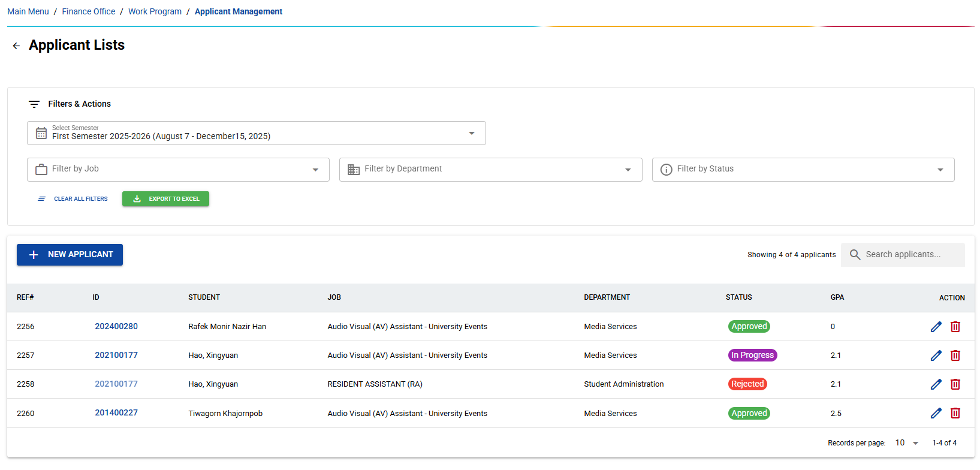980x470 pixels.
Task: Click the search magnifier icon
Action: coord(855,255)
